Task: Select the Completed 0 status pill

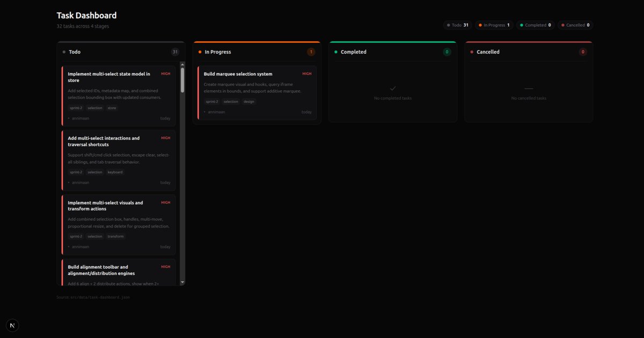Action: click(536, 25)
